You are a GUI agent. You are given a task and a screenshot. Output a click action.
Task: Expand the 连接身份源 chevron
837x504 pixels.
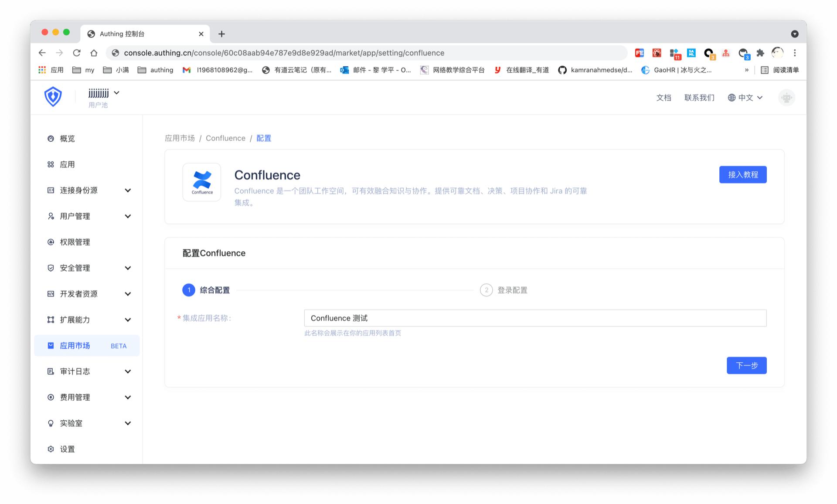[x=128, y=191]
